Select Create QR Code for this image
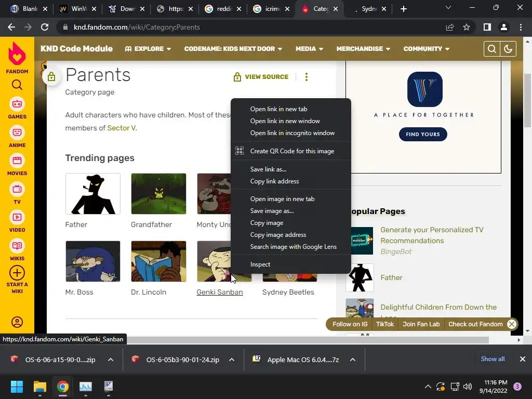 291,151
